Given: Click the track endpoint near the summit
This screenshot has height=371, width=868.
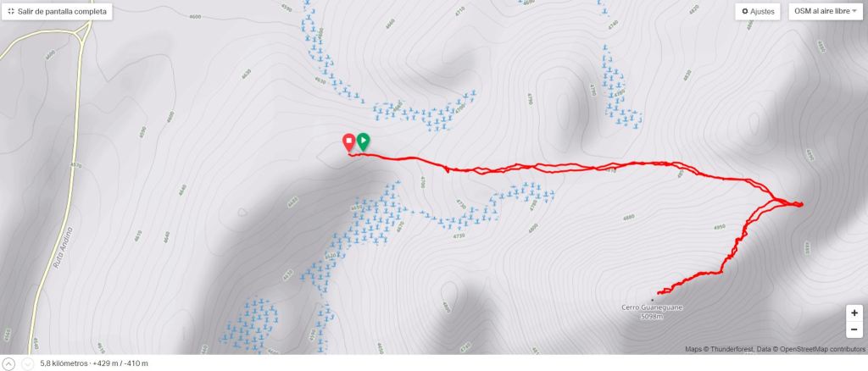Looking at the screenshot, I should 658,293.
